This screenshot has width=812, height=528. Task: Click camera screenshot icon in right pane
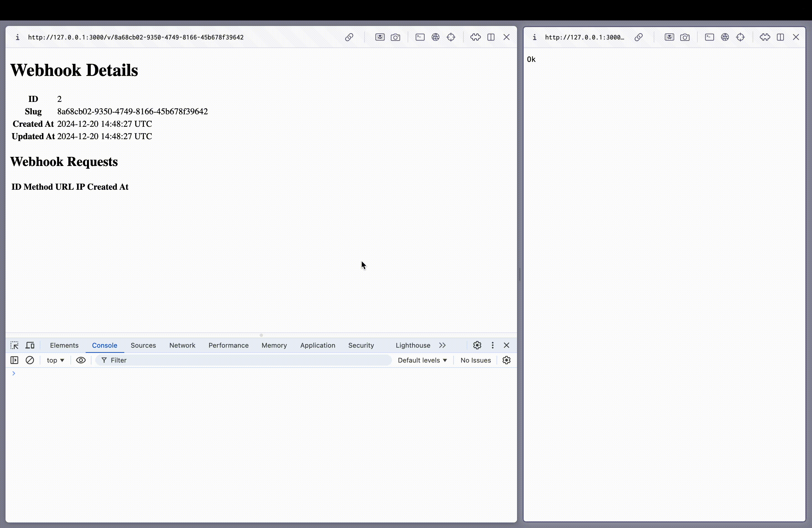685,37
